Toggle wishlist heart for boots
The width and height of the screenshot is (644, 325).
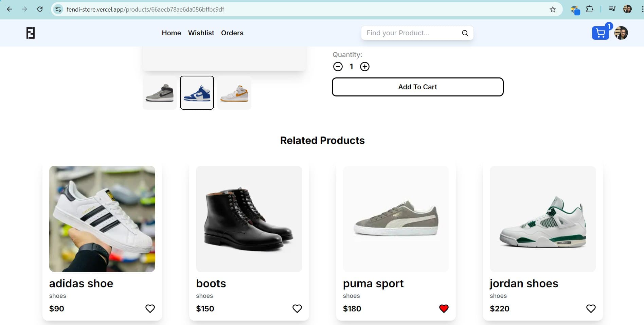click(x=297, y=308)
